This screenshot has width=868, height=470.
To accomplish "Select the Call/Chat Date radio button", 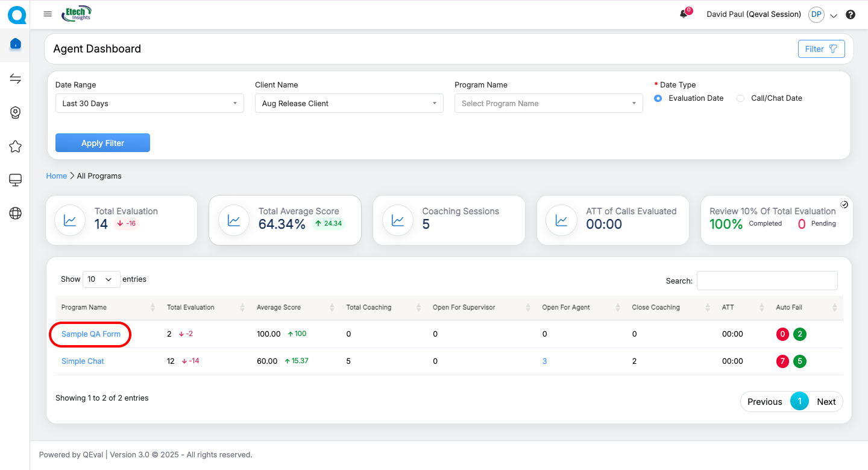I will pyautogui.click(x=740, y=98).
